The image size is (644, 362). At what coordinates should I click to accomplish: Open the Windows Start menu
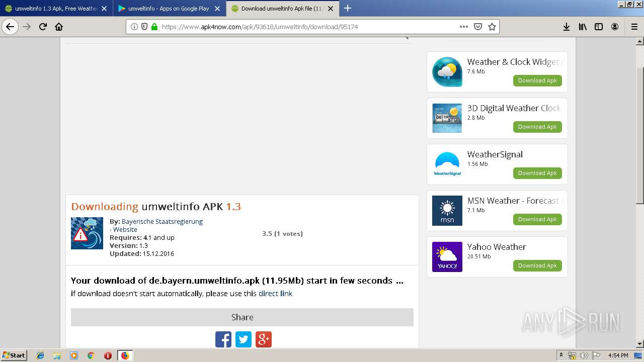(x=14, y=355)
